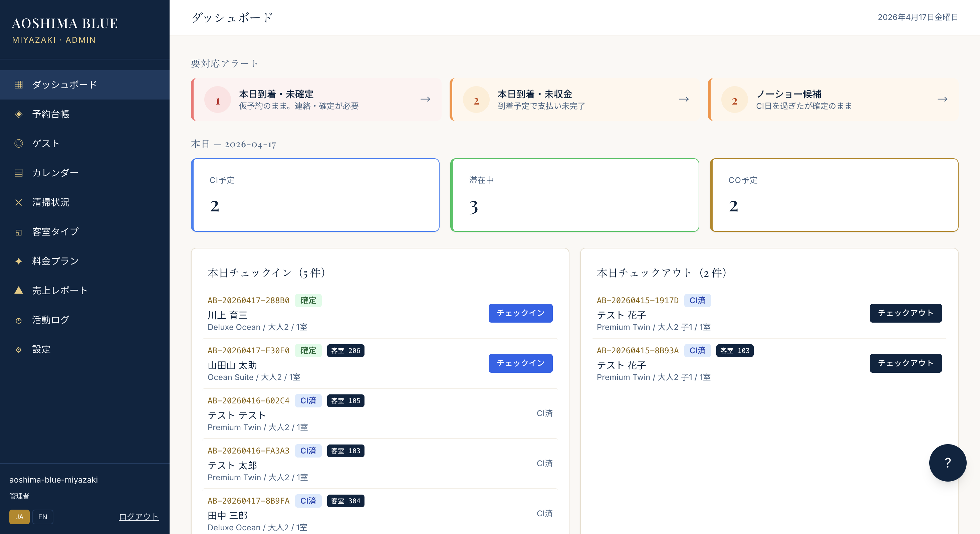Click the 滞在中 stat card
The height and width of the screenshot is (534, 980).
tap(574, 195)
